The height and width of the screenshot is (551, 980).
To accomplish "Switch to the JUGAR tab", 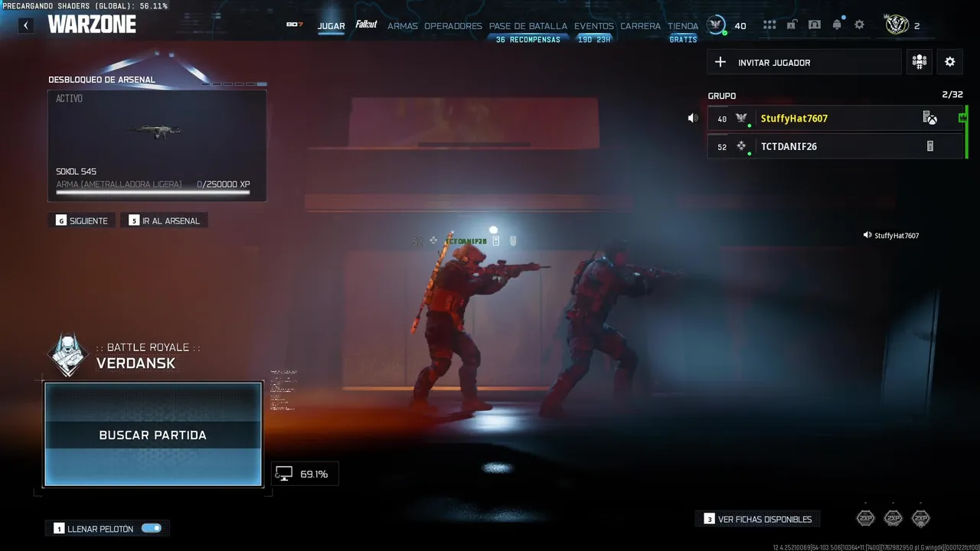I will [x=332, y=26].
